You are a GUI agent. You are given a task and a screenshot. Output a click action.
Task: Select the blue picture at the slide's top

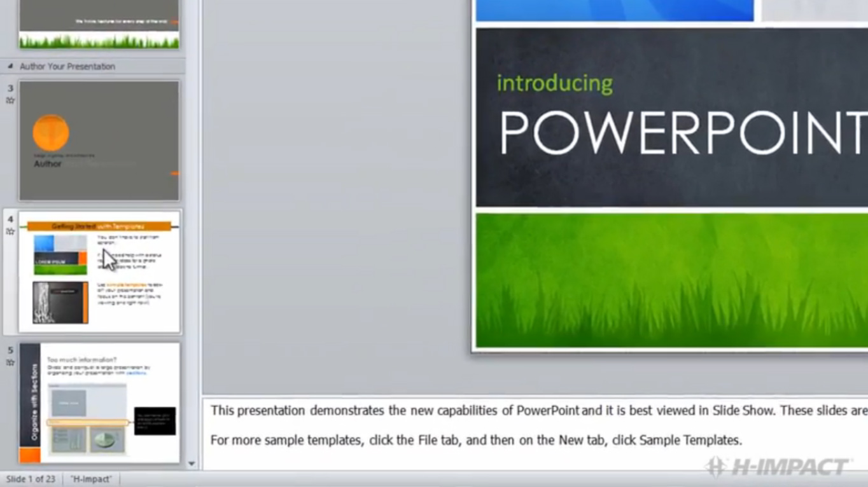pyautogui.click(x=615, y=10)
